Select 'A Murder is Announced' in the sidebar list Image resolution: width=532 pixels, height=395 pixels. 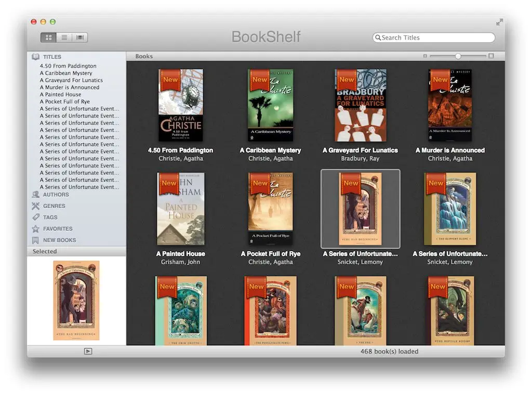coord(70,87)
